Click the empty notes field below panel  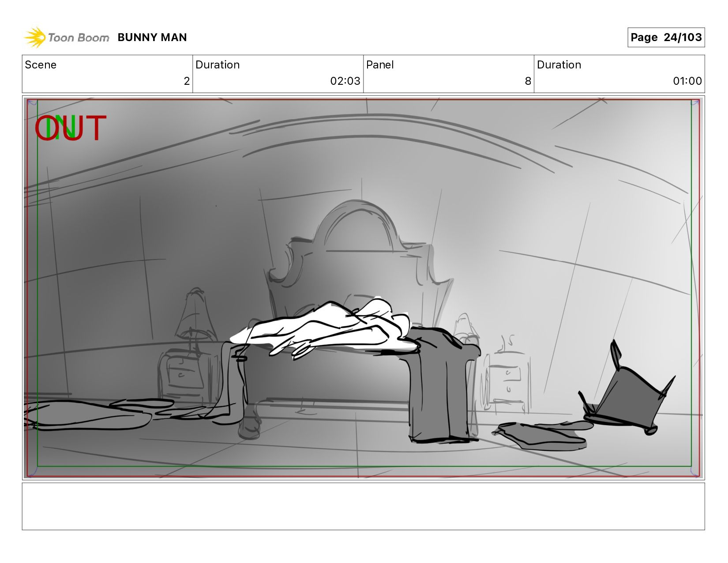pos(364,506)
